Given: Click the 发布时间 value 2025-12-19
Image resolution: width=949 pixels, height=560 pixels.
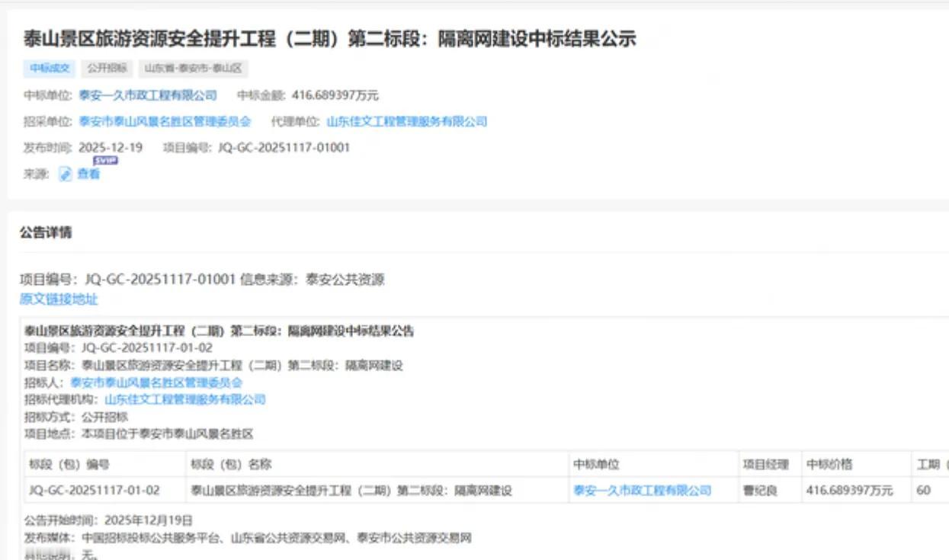Looking at the screenshot, I should tap(111, 147).
